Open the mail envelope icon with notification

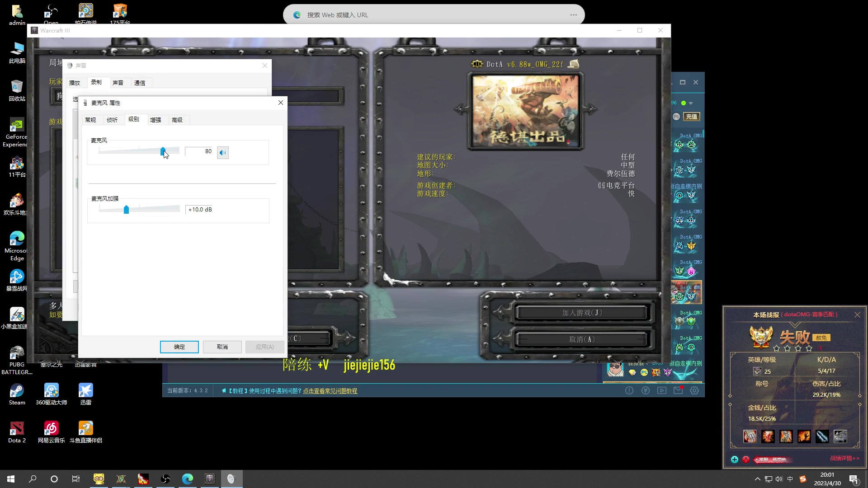[678, 390]
